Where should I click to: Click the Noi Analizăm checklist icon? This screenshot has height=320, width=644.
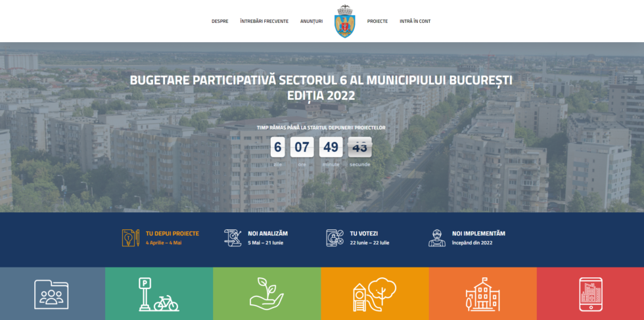[x=233, y=237]
